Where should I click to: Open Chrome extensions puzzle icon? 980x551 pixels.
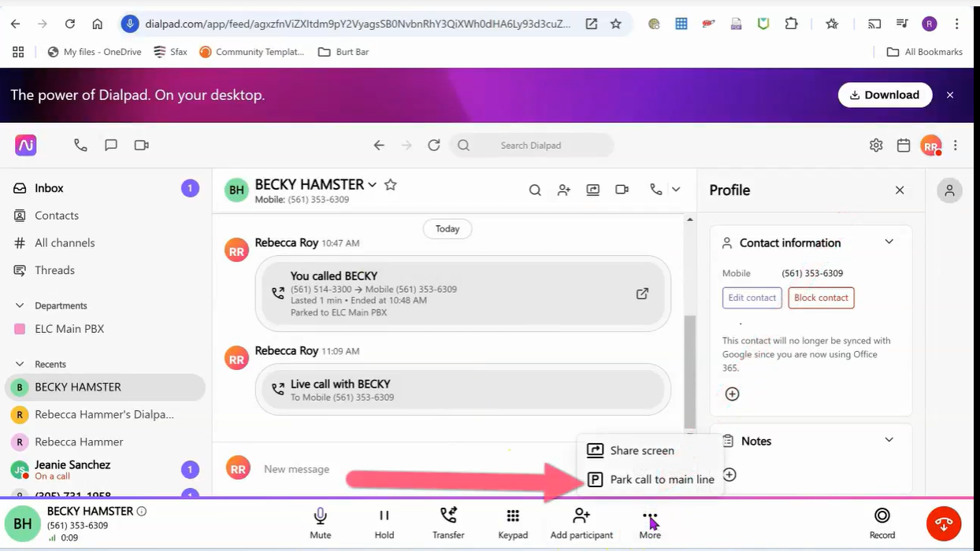click(x=792, y=24)
